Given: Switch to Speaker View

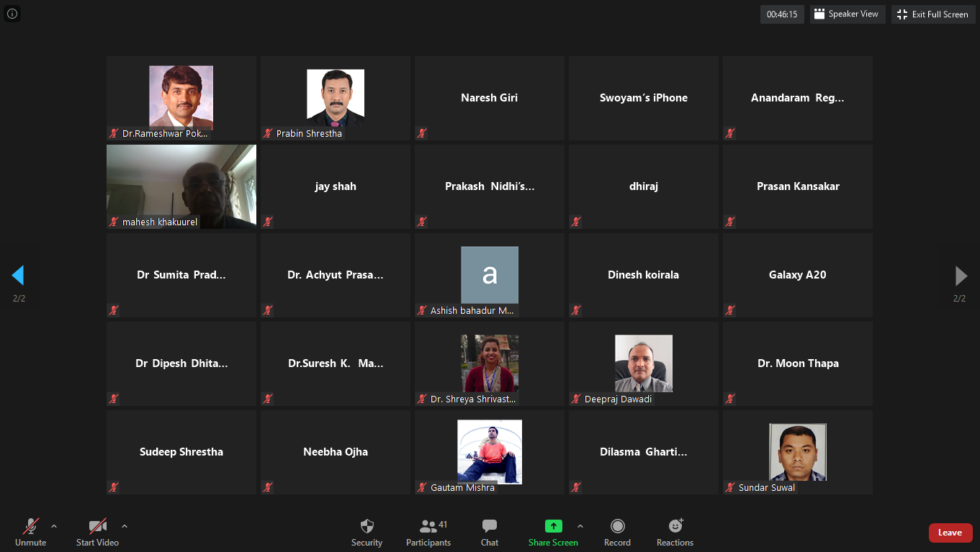Looking at the screenshot, I should pyautogui.click(x=847, y=14).
